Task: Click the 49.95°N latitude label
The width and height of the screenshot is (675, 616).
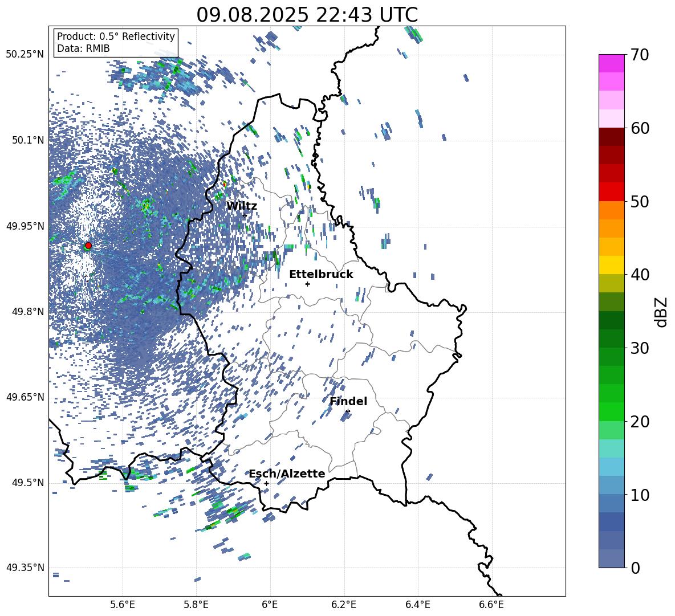Action: click(25, 226)
